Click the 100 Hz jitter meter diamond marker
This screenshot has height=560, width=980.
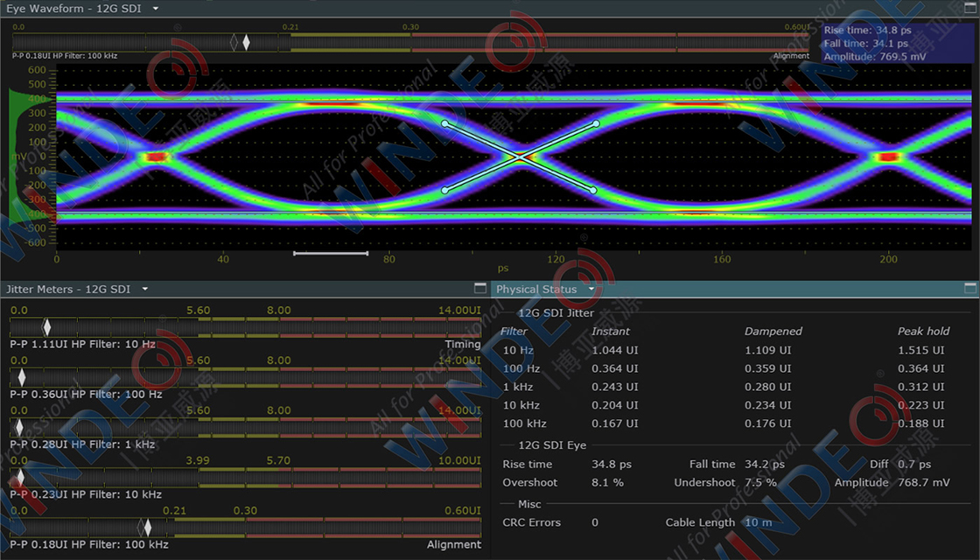tap(22, 377)
